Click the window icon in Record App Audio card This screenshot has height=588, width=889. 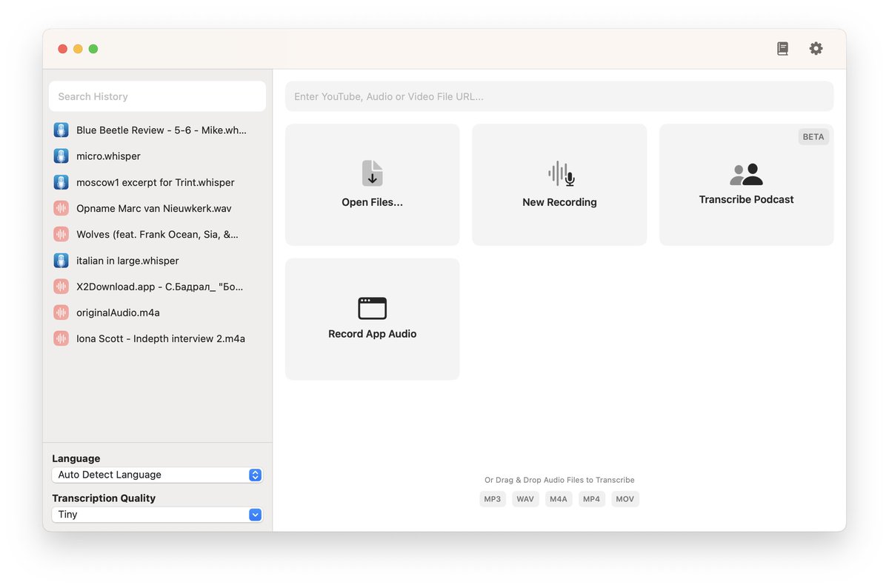tap(373, 308)
